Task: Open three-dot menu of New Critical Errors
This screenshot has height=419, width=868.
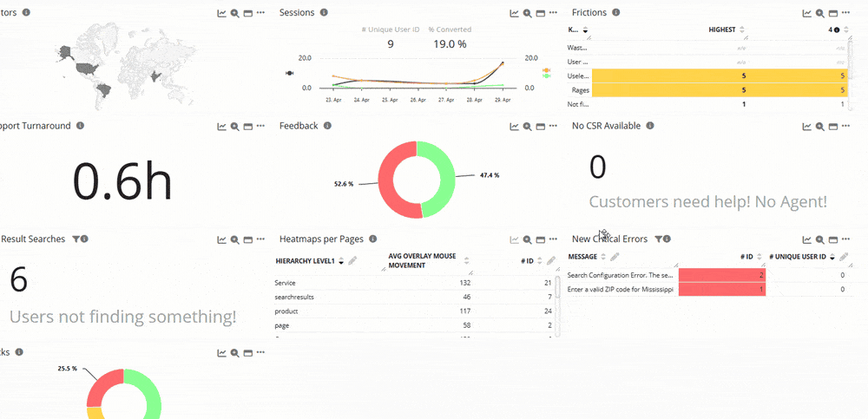Action: (x=845, y=239)
